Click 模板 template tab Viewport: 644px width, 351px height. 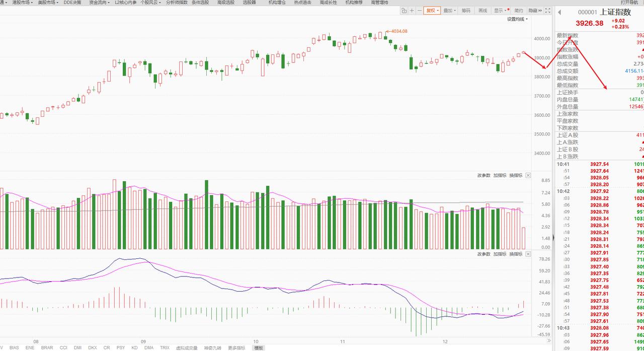pyautogui.click(x=259, y=348)
